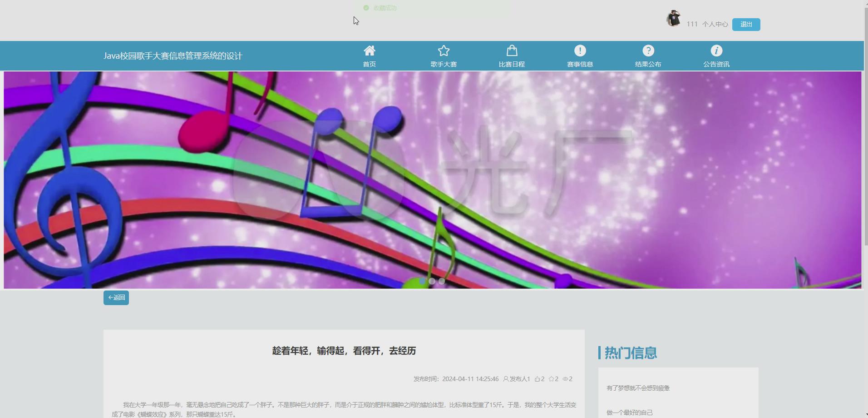The image size is (868, 418).
Task: Click the star icon for 歌手大赛
Action: click(444, 50)
